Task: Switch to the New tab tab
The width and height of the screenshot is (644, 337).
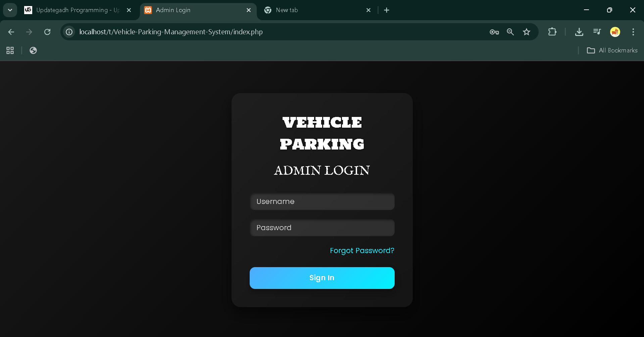Action: tap(312, 10)
